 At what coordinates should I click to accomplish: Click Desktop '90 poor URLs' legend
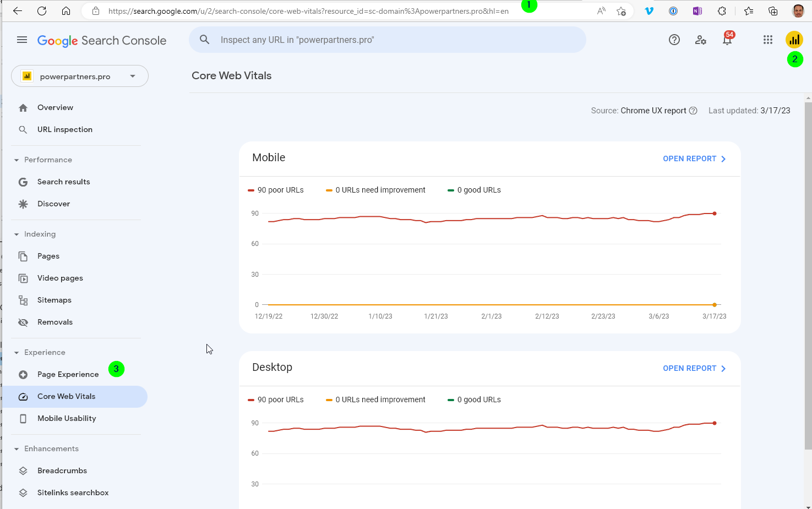point(276,399)
